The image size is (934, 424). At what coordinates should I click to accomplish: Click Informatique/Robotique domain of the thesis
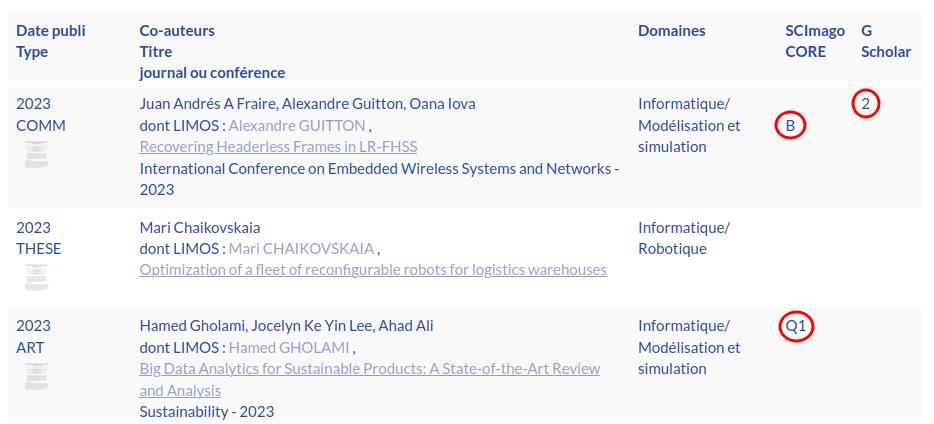pyautogui.click(x=684, y=238)
